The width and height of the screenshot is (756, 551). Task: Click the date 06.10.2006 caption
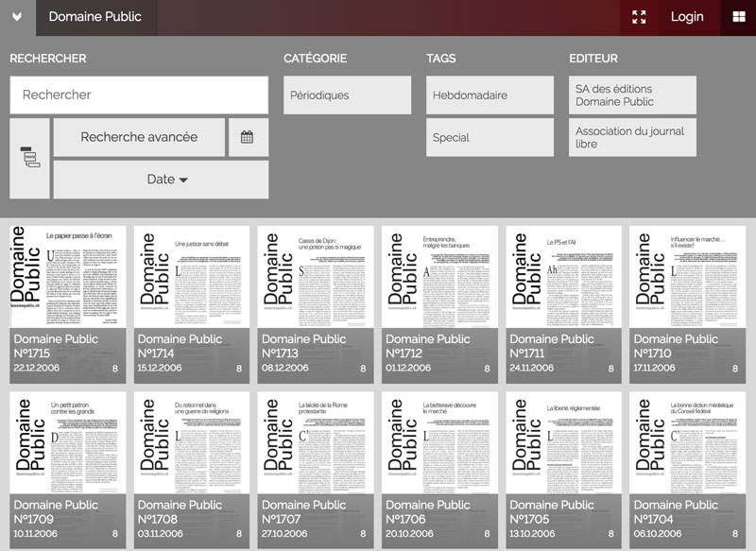[x=658, y=534]
